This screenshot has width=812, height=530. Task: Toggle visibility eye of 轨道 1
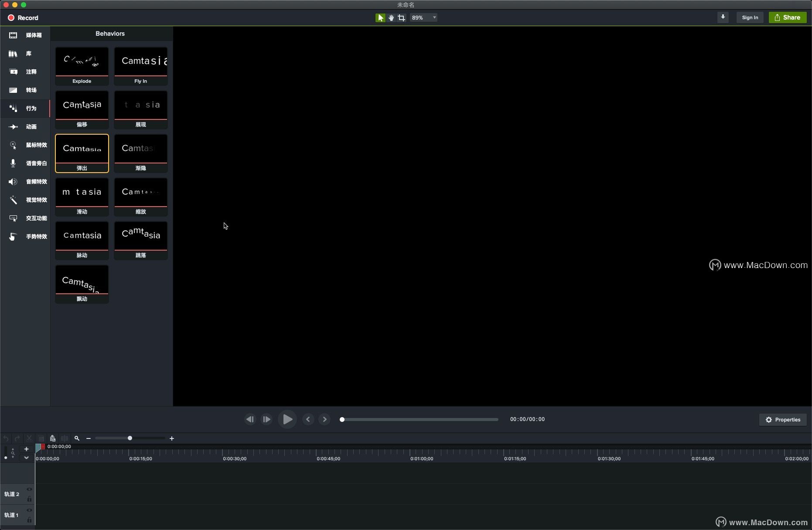(29, 510)
